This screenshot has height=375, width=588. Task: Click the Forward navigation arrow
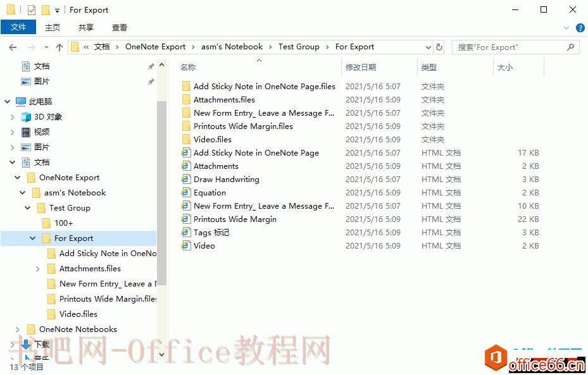click(32, 47)
